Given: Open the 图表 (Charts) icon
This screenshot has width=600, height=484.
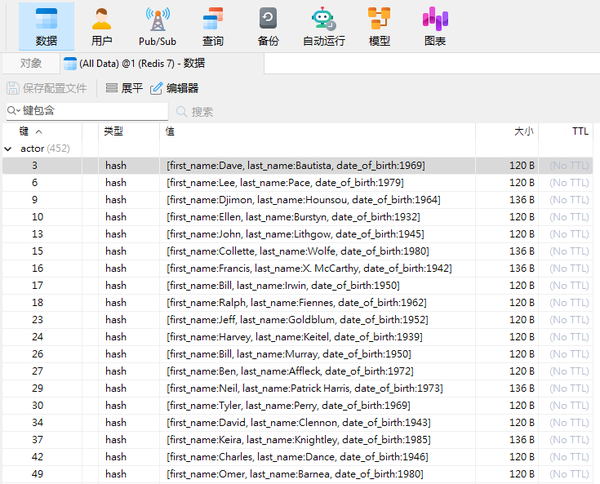Looking at the screenshot, I should point(435,26).
